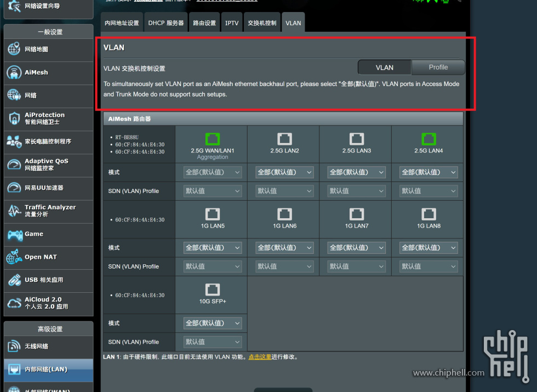Click the 1G LAN5 port icon
Image resolution: width=537 pixels, height=392 pixels.
coord(213,214)
